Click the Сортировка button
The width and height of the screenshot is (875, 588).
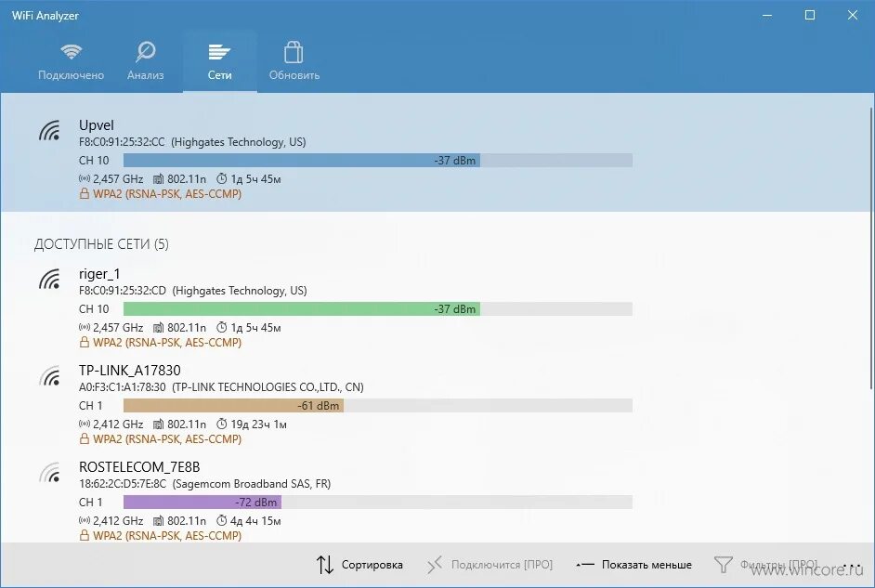pyautogui.click(x=359, y=565)
